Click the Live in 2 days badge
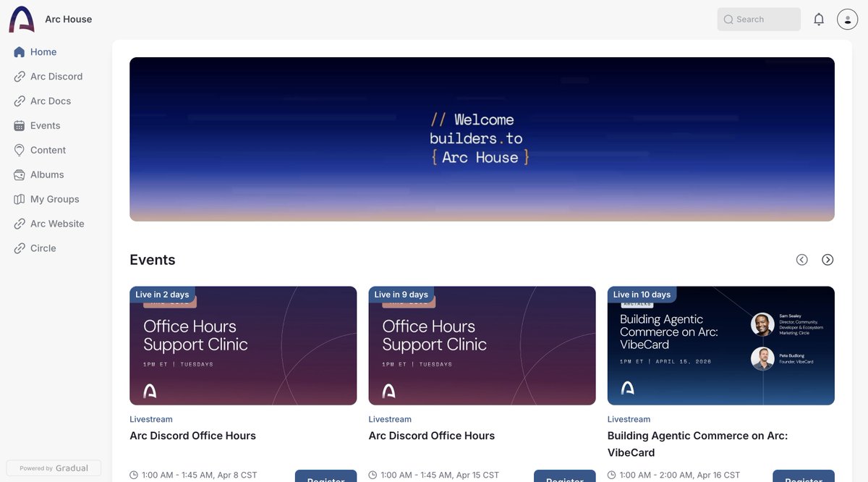 click(x=162, y=295)
